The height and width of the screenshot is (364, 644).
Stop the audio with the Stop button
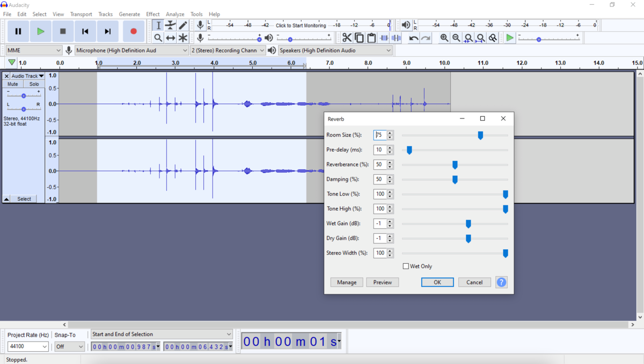point(63,32)
